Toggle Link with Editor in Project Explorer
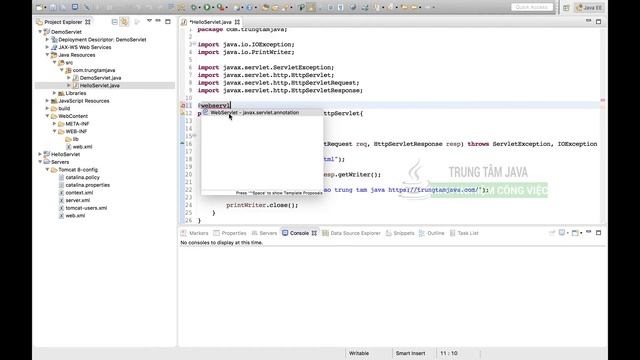The image size is (640, 360). pos(124,22)
